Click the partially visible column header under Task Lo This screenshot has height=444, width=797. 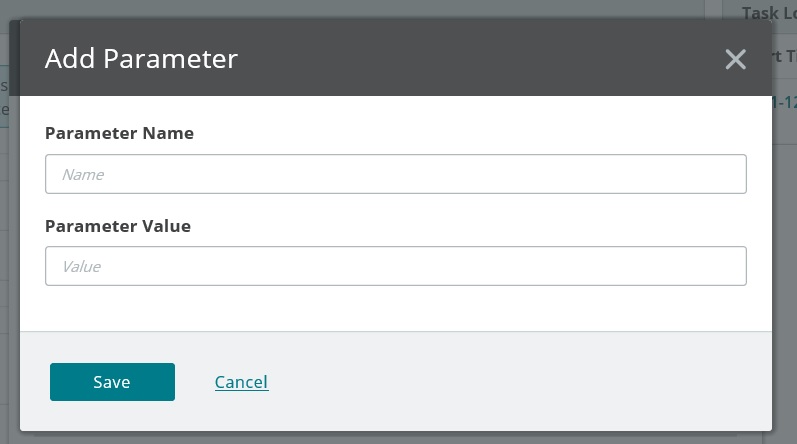784,58
